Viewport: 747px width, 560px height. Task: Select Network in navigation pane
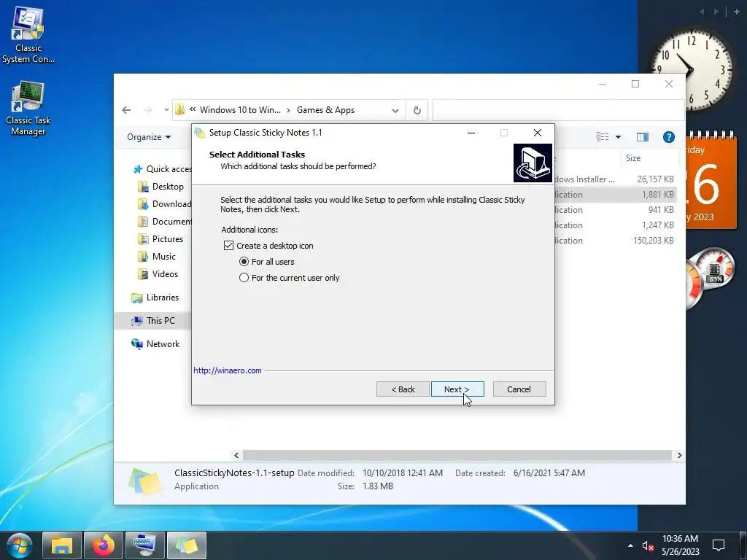coord(156,344)
